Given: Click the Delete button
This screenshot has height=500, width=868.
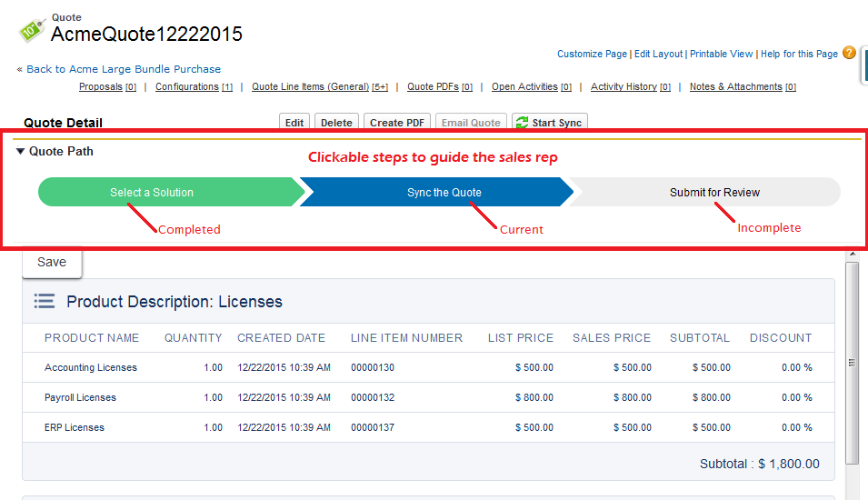Looking at the screenshot, I should (x=336, y=123).
